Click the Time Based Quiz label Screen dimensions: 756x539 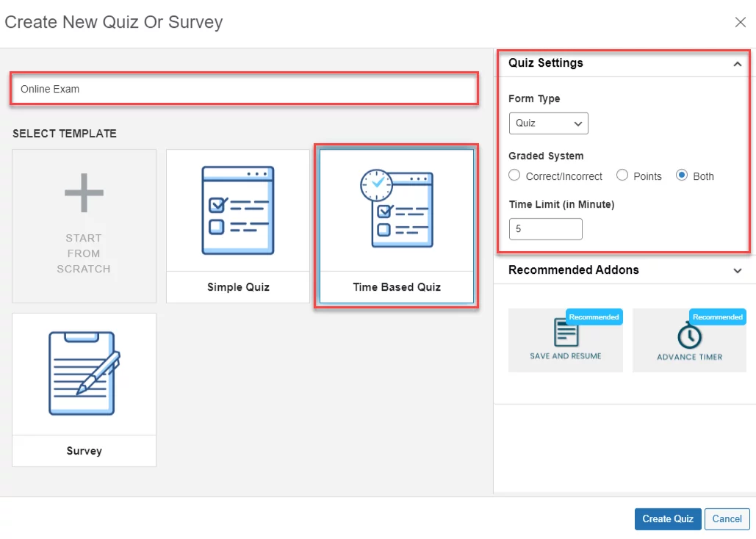tap(397, 287)
